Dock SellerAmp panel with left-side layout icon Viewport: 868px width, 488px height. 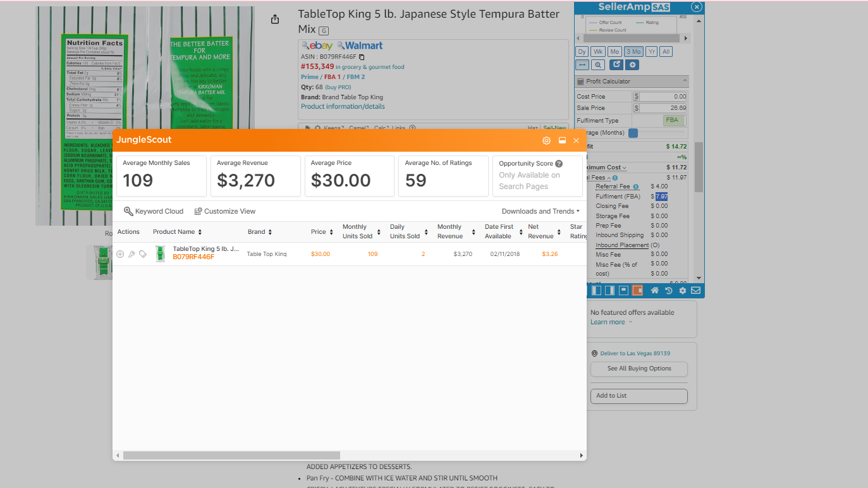[596, 290]
